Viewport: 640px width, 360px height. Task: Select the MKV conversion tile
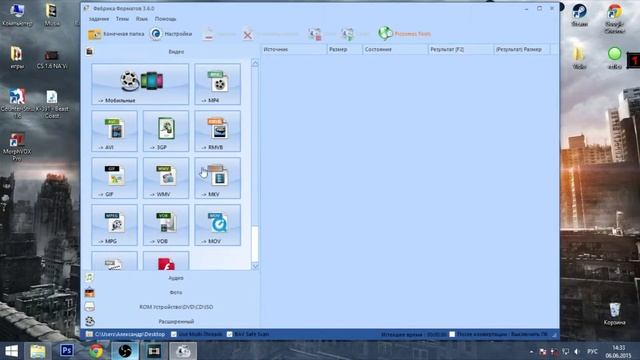218,178
